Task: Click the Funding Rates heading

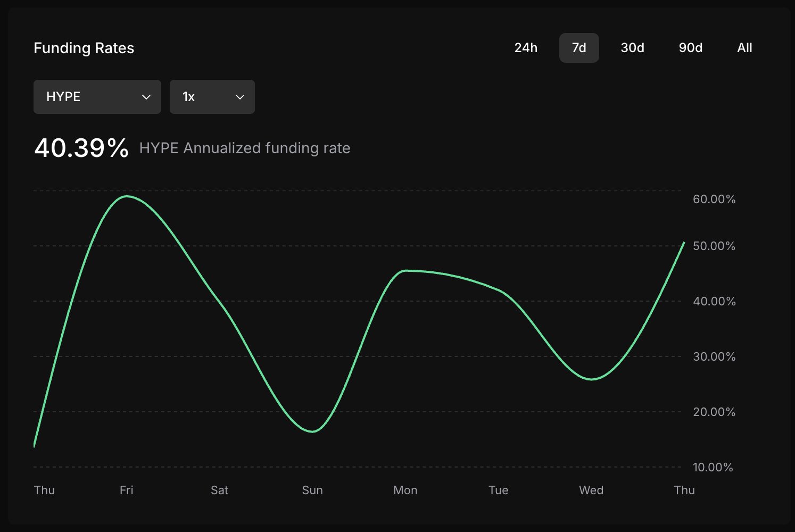Action: (84, 48)
